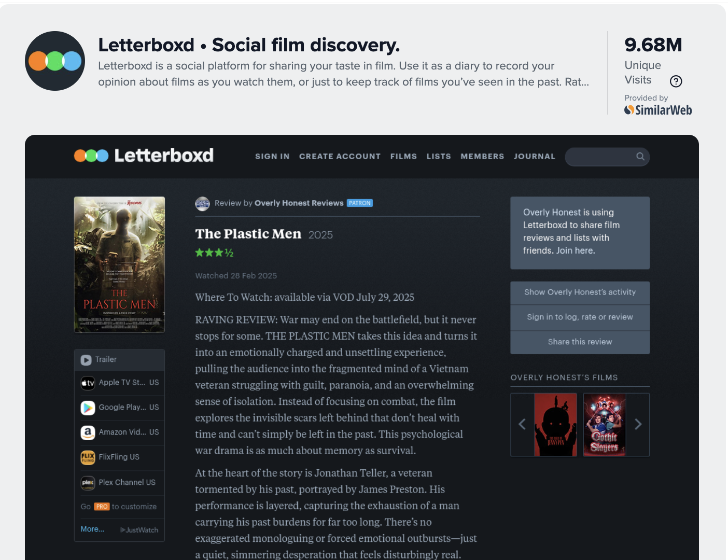Open the Overly Honest Reviews profile link
Image resolution: width=728 pixels, height=560 pixels.
tap(299, 203)
